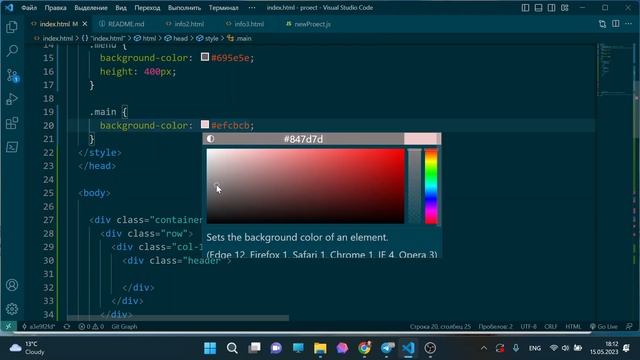Click line and column indicator Строка 20
This screenshot has width=640, height=360.
pyautogui.click(x=440, y=327)
